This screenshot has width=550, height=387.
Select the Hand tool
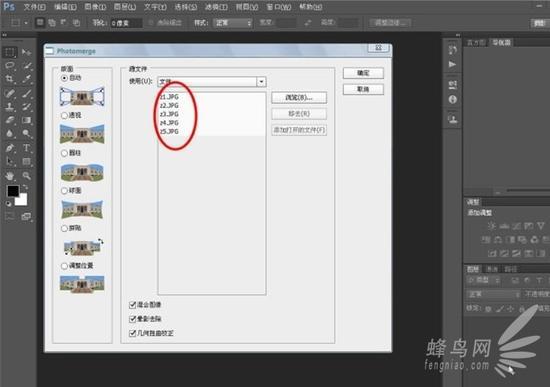[x=10, y=175]
